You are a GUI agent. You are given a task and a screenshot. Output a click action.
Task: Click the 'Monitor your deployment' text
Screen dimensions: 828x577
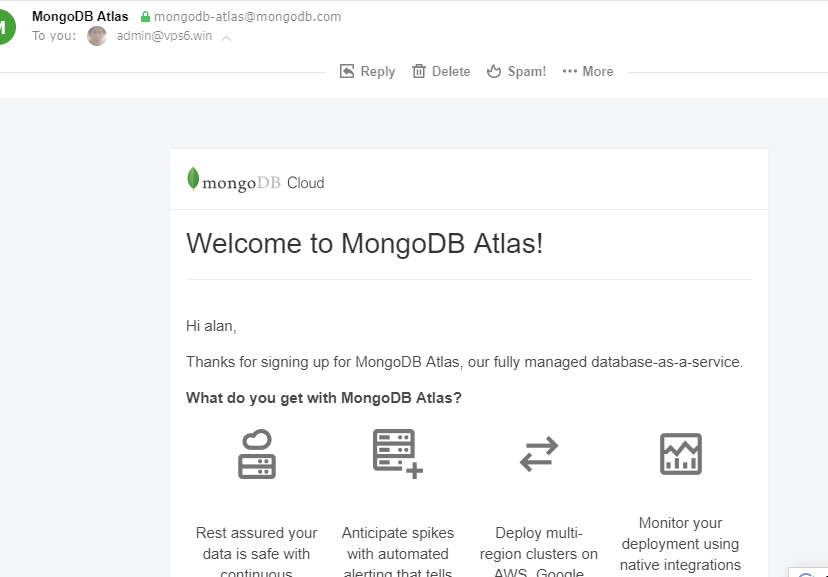(680, 544)
